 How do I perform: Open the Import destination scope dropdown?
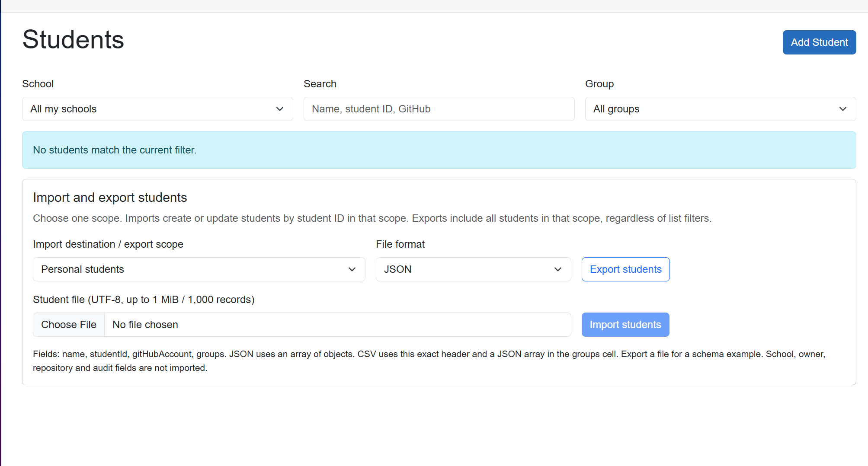point(199,269)
